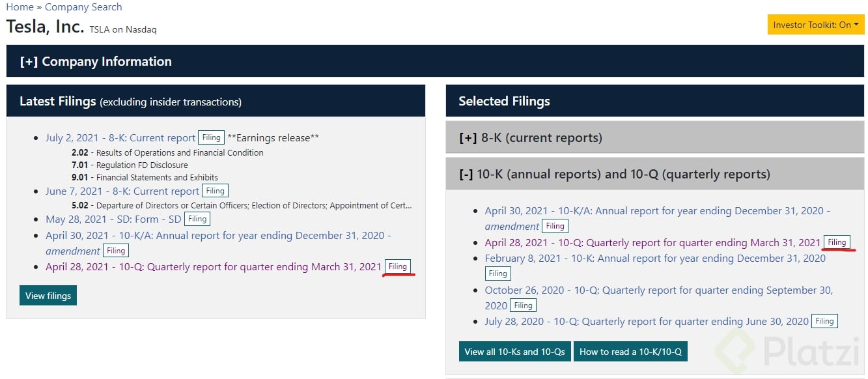Click Filing badge next to July 2 8-K
The height and width of the screenshot is (379, 868).
[211, 138]
